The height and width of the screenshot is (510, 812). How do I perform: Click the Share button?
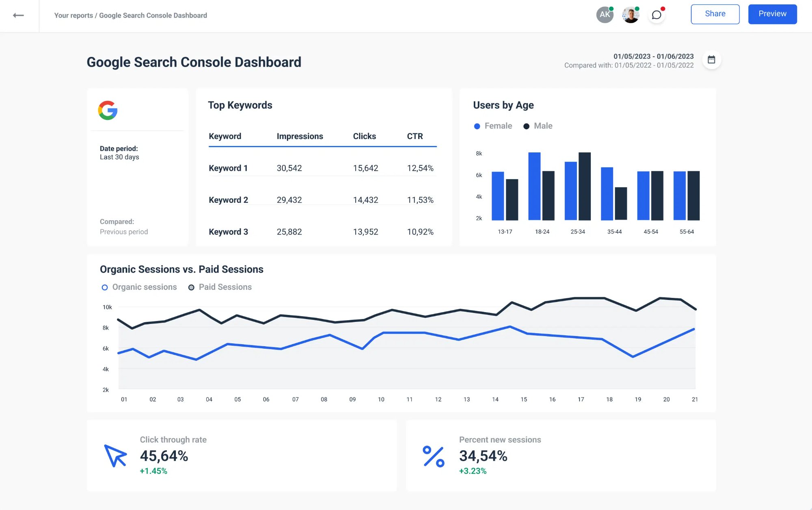[715, 13]
